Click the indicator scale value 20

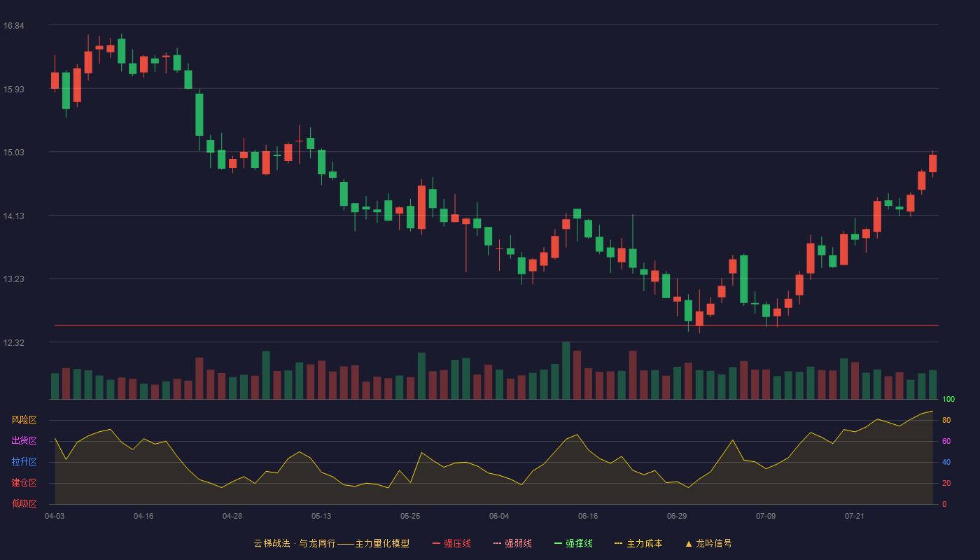[946, 483]
